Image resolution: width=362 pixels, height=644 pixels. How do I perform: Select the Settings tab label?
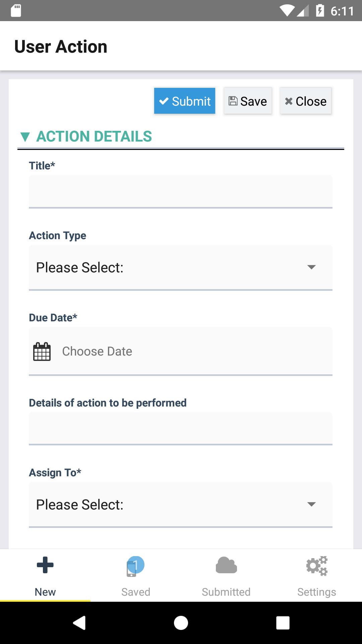pos(317,592)
